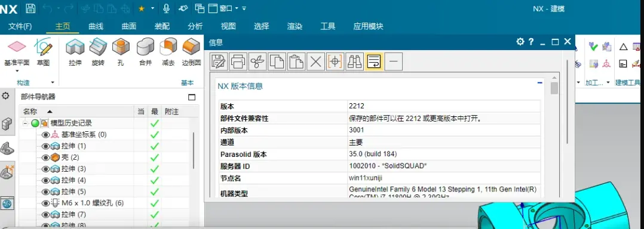The width and height of the screenshot is (644, 229).
Task: Switch to the 分析 tab
Action: [195, 26]
